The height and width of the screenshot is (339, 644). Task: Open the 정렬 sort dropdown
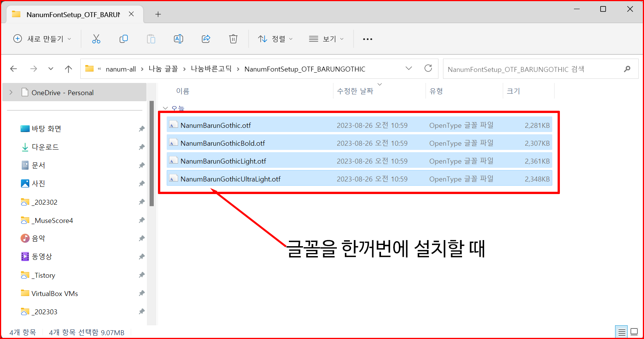[275, 39]
